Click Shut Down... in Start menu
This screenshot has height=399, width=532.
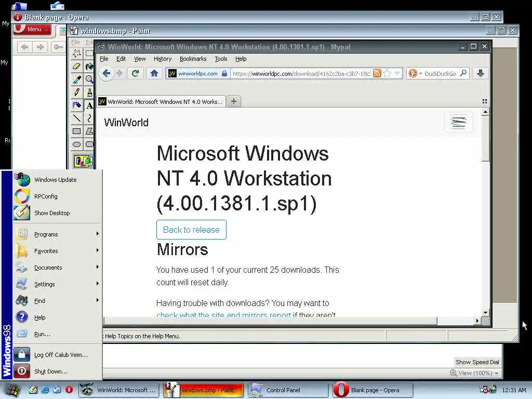coord(57,371)
